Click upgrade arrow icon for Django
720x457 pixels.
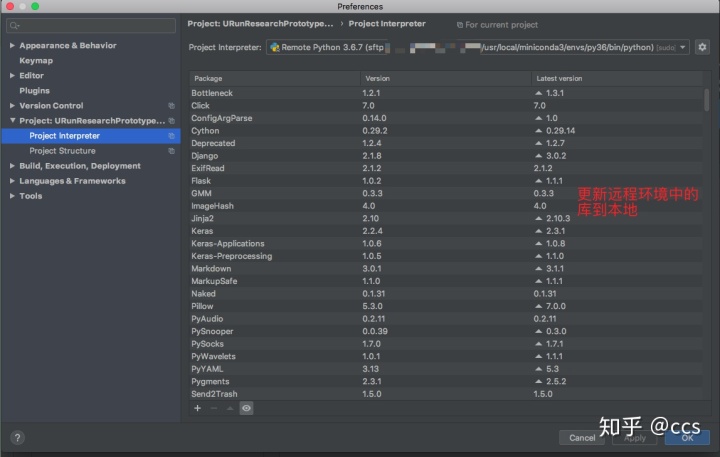coord(539,156)
